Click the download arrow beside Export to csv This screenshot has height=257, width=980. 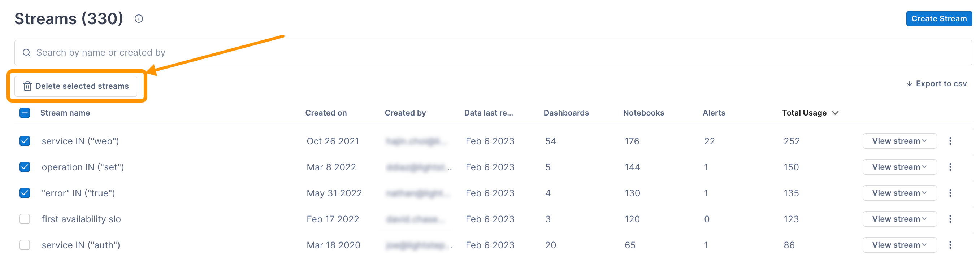(910, 83)
